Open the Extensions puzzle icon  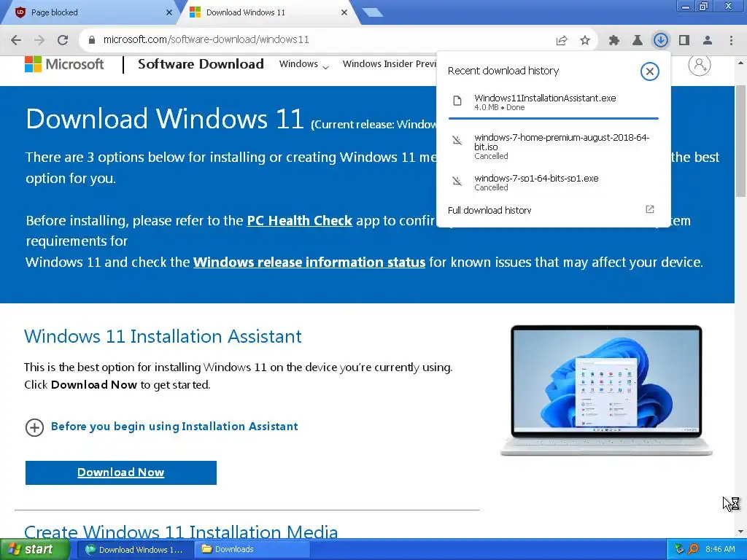(614, 41)
